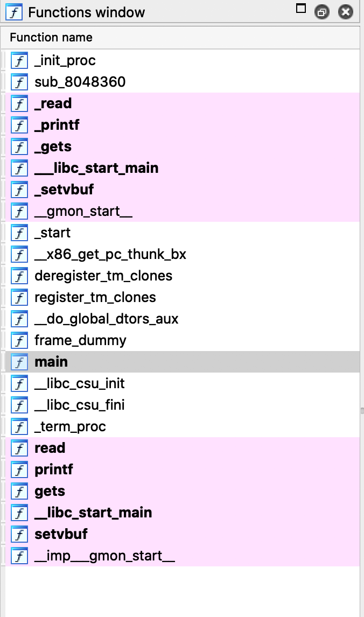Select the _read thunk function

[x=183, y=103]
